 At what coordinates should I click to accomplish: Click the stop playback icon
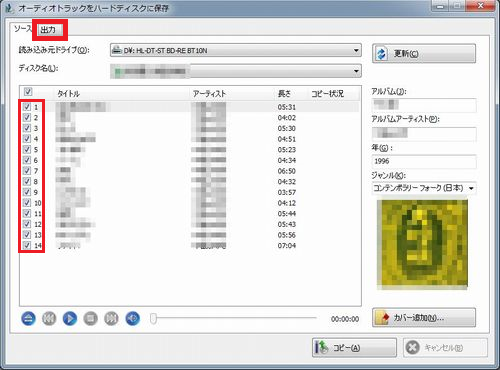click(91, 319)
